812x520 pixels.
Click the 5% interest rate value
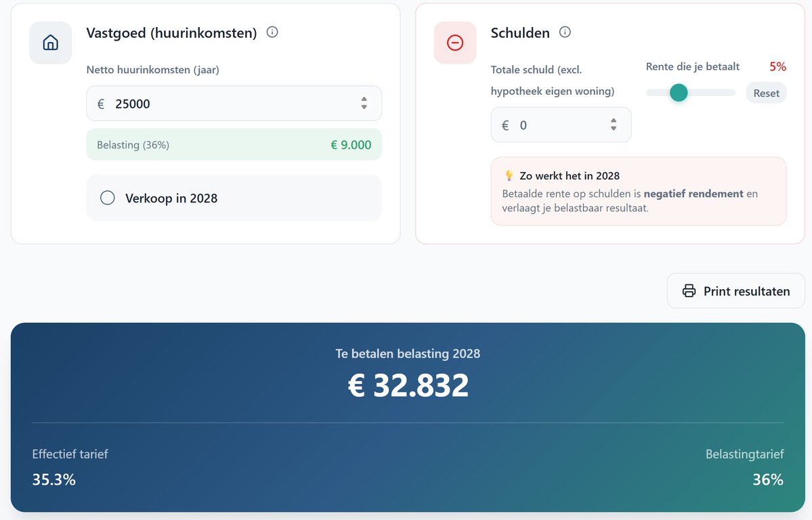coord(777,67)
